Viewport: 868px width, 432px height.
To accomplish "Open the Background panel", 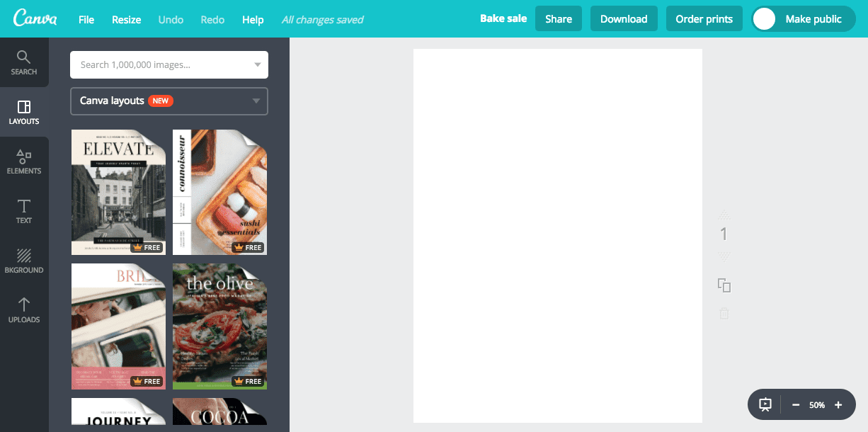I will [24, 261].
